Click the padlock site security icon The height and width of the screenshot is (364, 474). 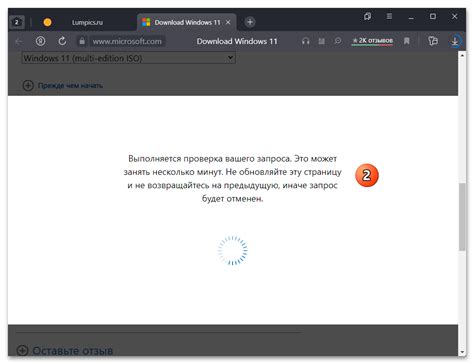[82, 41]
